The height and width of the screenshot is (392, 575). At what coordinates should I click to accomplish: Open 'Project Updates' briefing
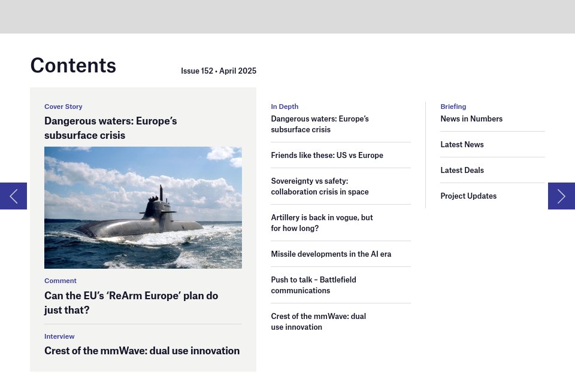coord(468,196)
